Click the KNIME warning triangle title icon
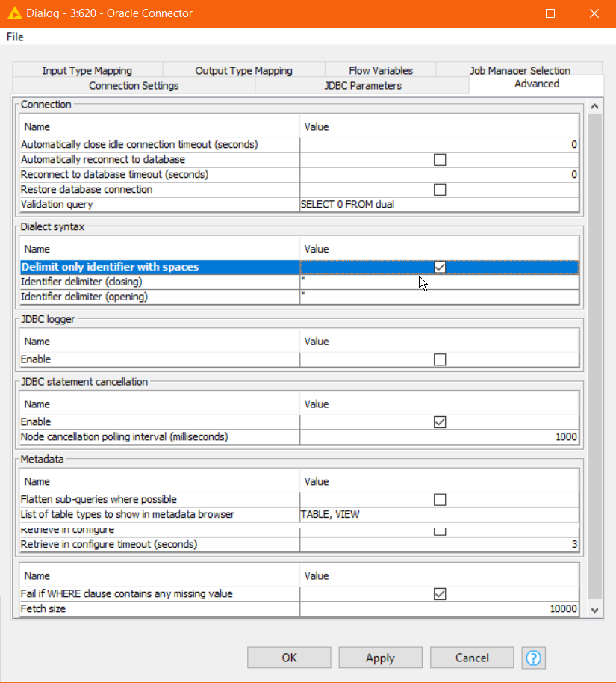Viewport: 616px width, 683px height. click(x=14, y=13)
